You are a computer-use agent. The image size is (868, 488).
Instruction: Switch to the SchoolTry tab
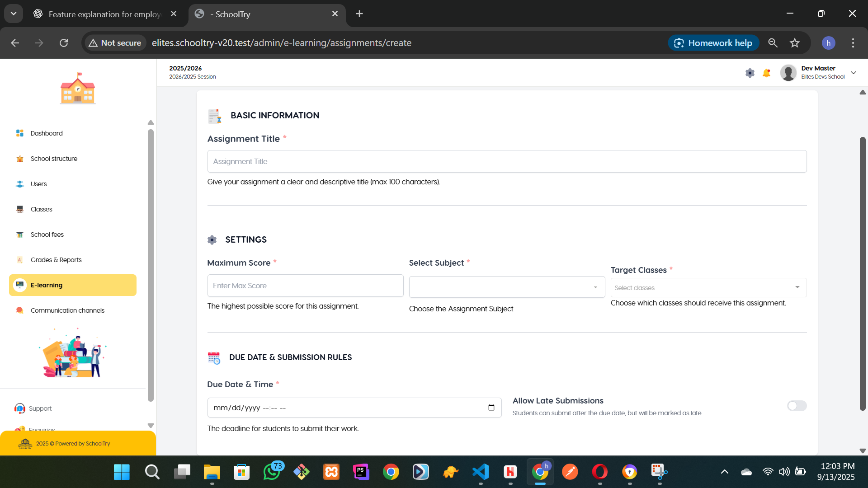pos(267,14)
